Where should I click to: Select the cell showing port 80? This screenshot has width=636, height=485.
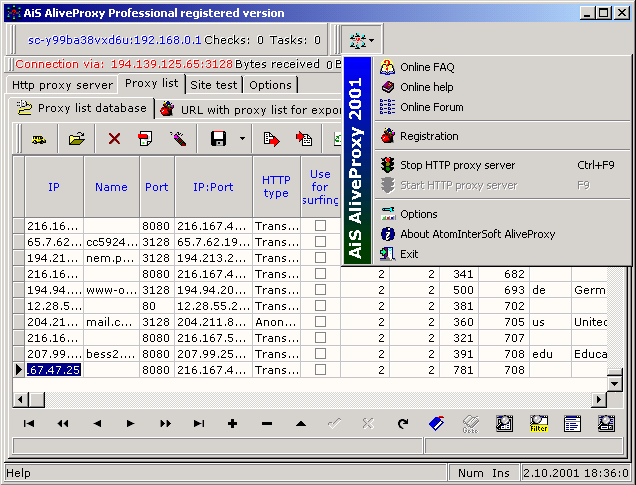point(157,306)
